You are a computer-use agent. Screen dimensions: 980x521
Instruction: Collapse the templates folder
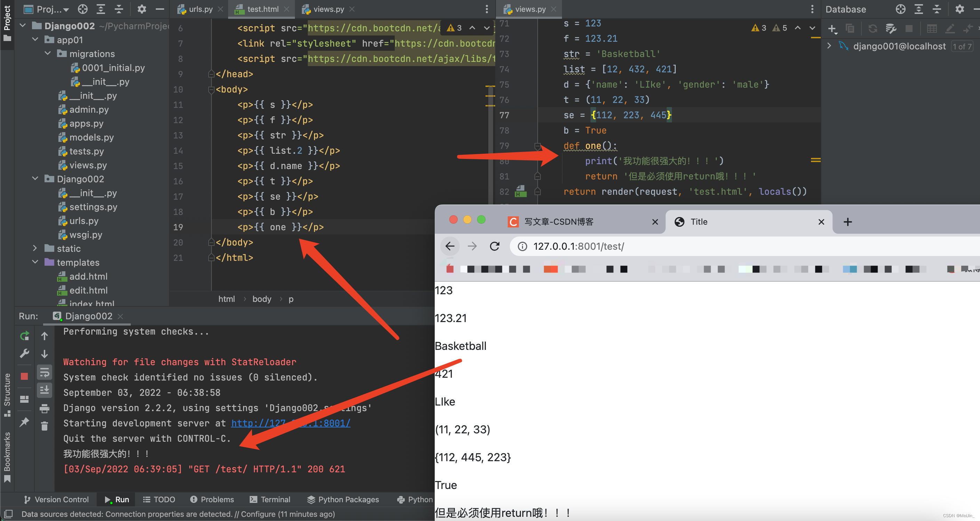35,262
